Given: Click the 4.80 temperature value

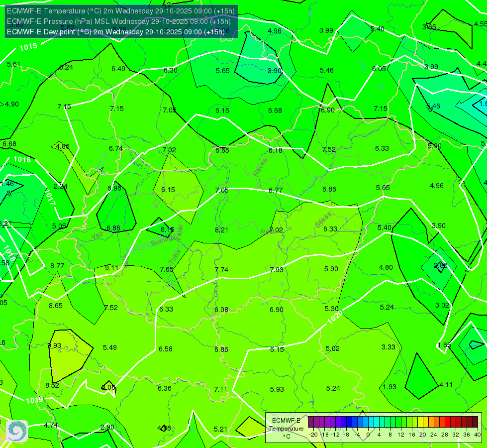Looking at the screenshot, I should point(386,267).
